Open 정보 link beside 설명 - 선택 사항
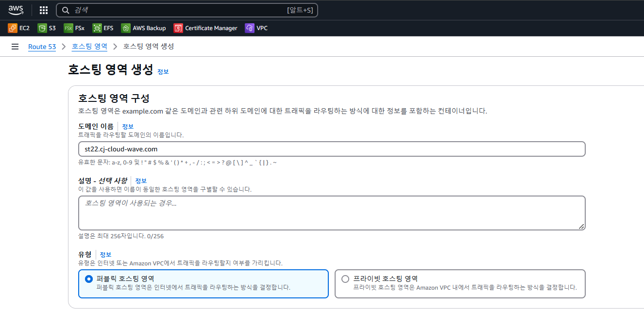The image size is (644, 311). pyautogui.click(x=141, y=180)
